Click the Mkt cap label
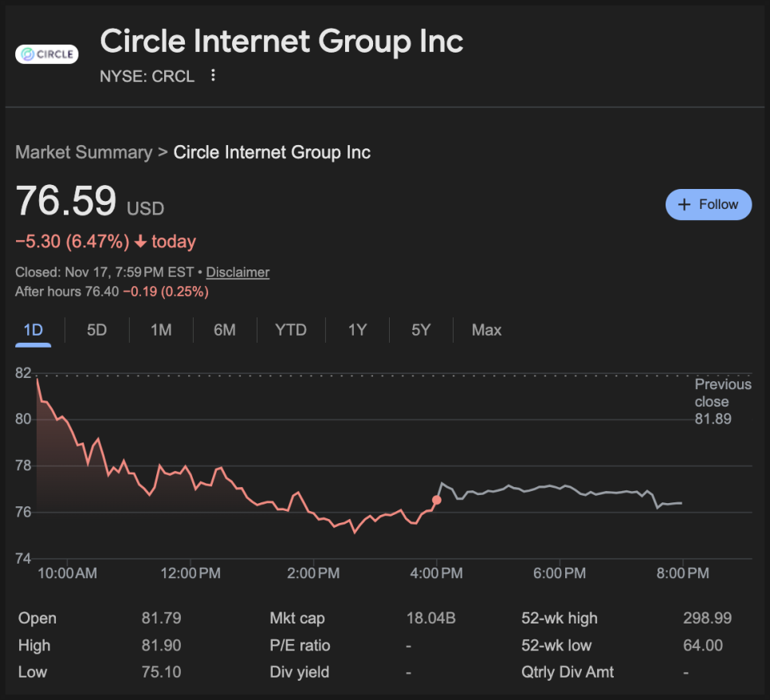 [x=297, y=619]
